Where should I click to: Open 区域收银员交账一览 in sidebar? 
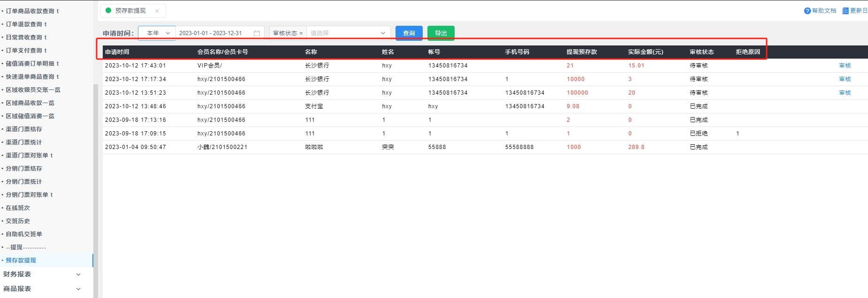point(33,89)
